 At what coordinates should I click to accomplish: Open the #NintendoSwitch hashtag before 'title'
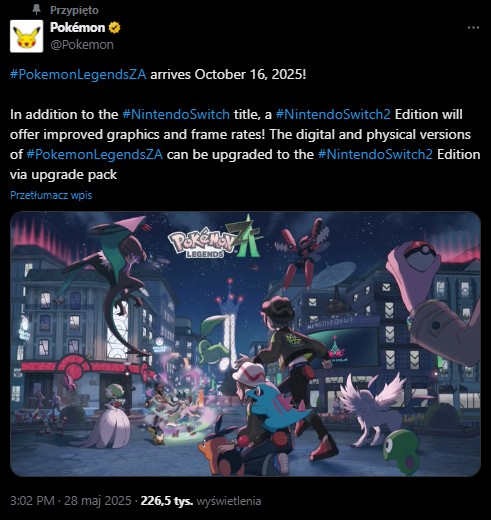(176, 114)
